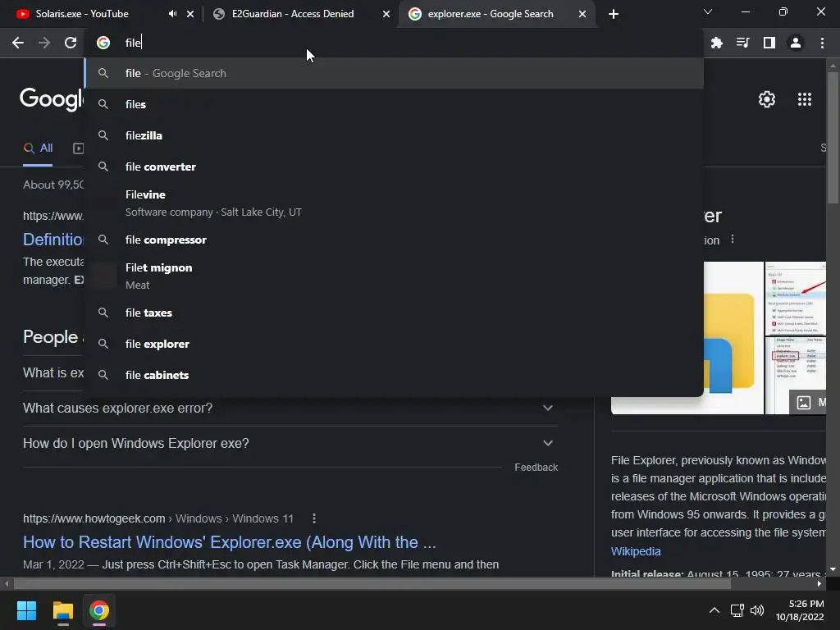Open the network status tray icon
The height and width of the screenshot is (630, 840).
737,610
